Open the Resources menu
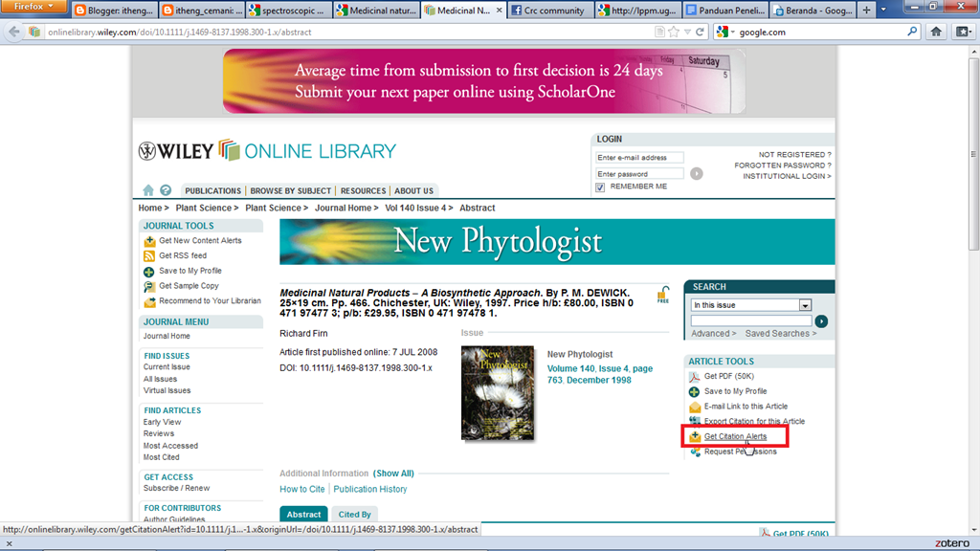Image resolution: width=980 pixels, height=551 pixels. [x=363, y=191]
